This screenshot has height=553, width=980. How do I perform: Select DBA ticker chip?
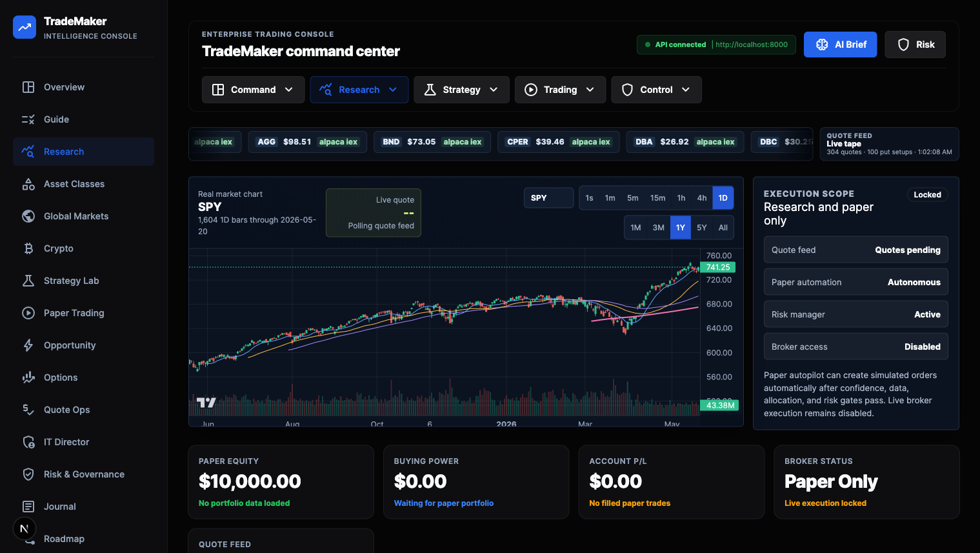685,142
